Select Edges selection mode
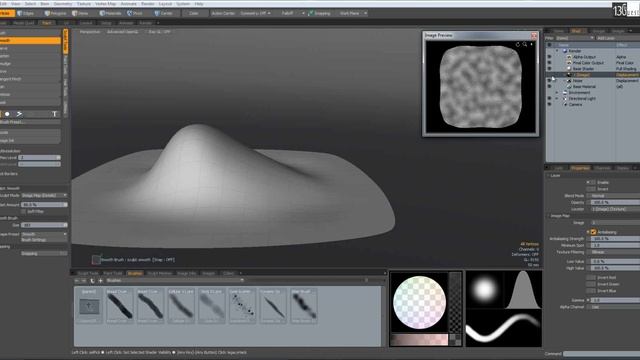Image resolution: width=640 pixels, height=360 pixels. tap(26, 13)
